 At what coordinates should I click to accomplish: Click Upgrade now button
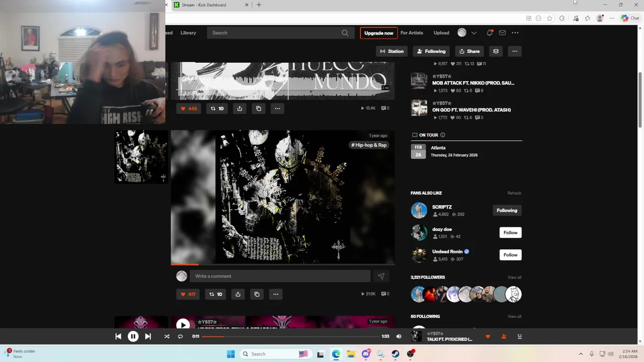(x=379, y=33)
